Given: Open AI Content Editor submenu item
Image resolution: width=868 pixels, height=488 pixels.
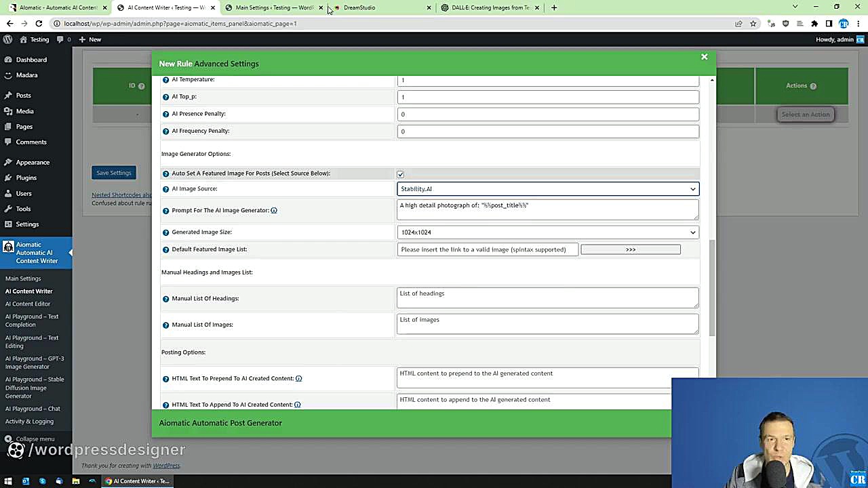Looking at the screenshot, I should point(28,304).
